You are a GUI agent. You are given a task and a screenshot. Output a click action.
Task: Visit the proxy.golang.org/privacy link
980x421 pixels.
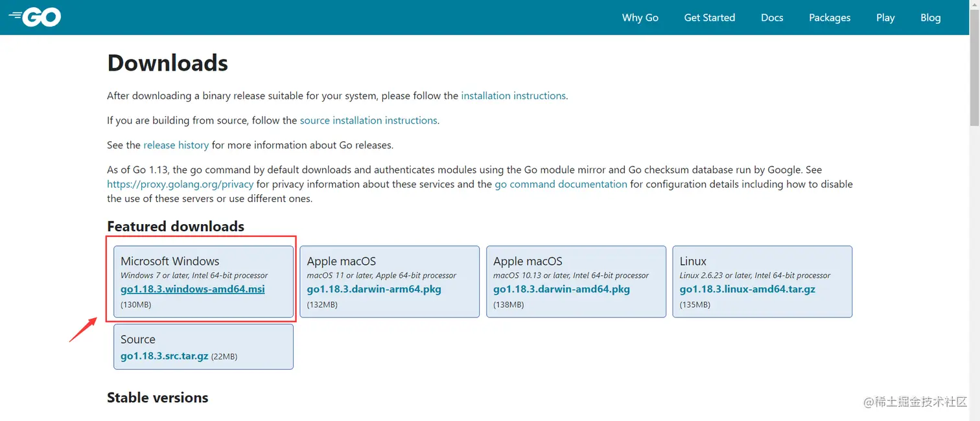click(x=180, y=184)
